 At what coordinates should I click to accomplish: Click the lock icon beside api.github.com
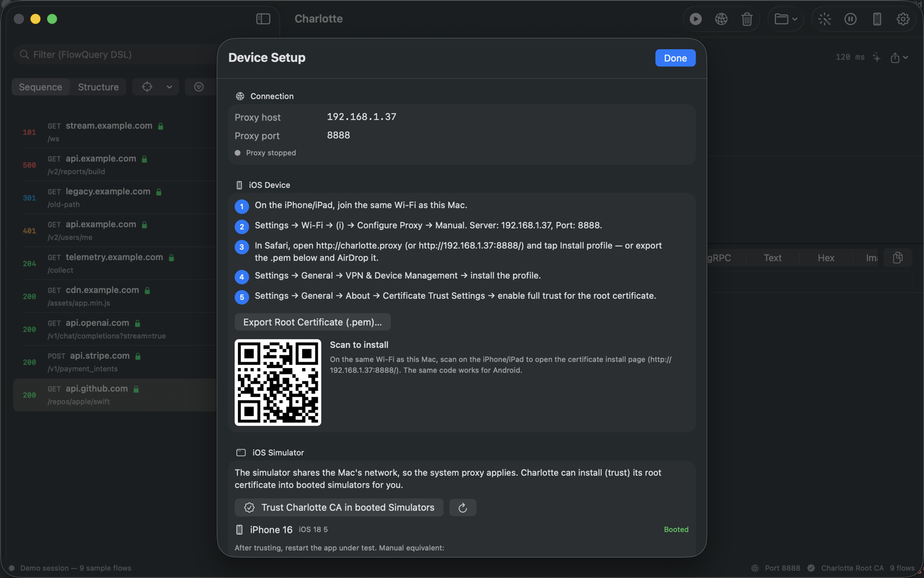(x=136, y=389)
